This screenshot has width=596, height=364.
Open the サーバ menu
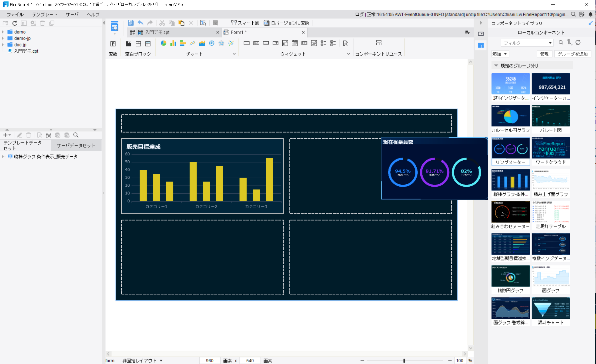[72, 15]
